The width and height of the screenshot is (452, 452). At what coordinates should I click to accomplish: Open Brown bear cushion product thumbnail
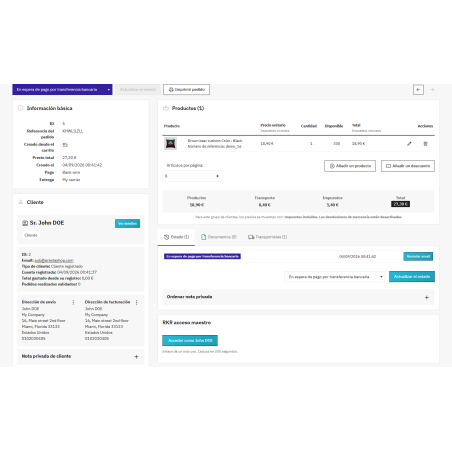[x=171, y=144]
